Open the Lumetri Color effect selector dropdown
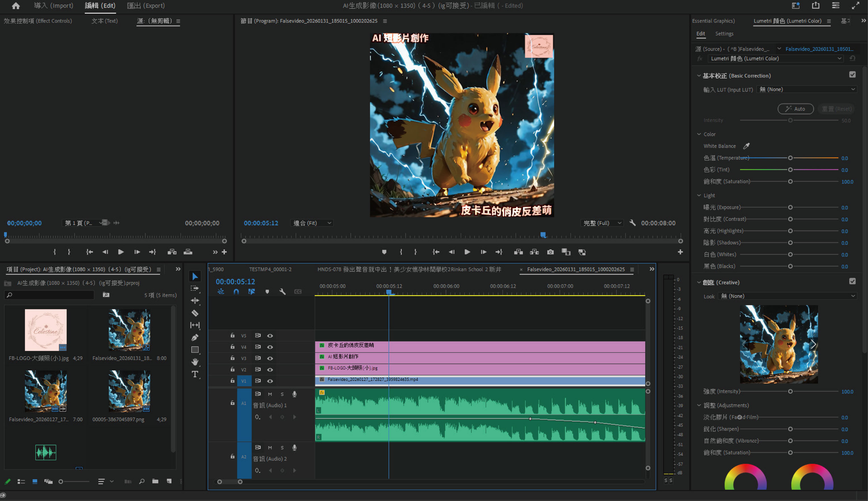868x501 pixels. pyautogui.click(x=775, y=59)
